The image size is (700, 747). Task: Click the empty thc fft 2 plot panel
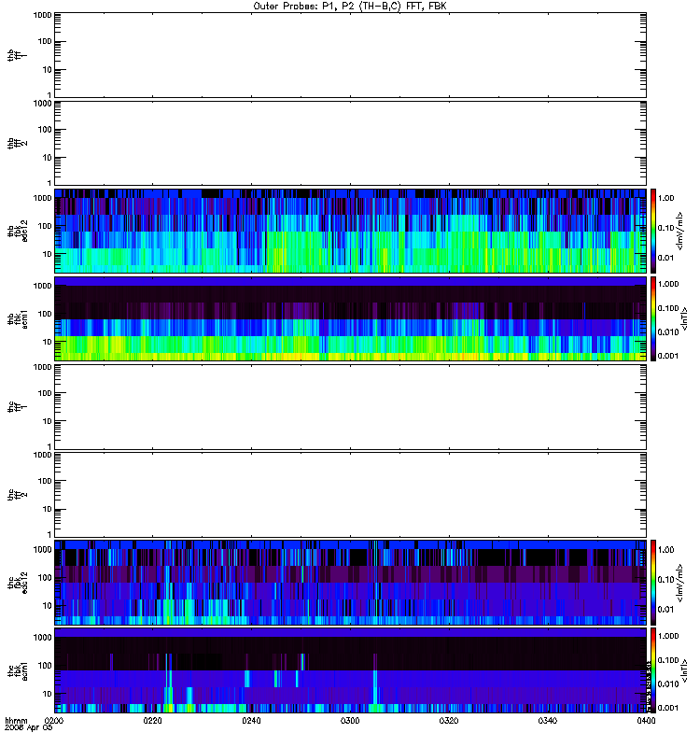[351, 495]
